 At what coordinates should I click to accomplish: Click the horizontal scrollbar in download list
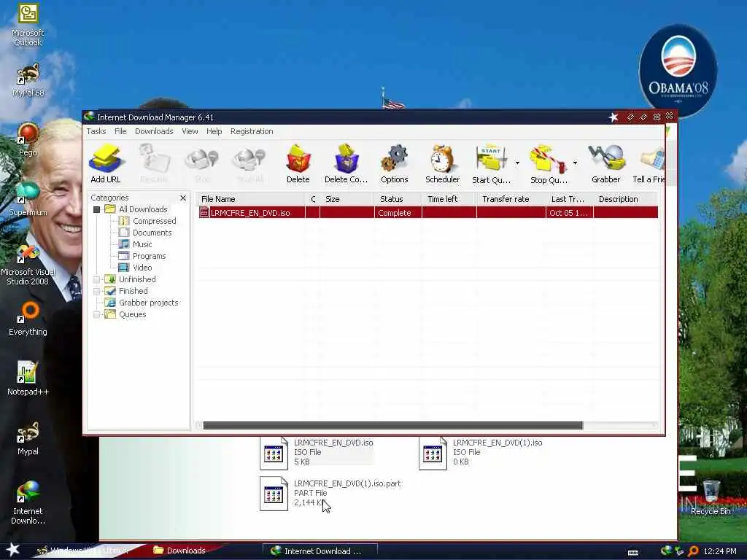[393, 425]
